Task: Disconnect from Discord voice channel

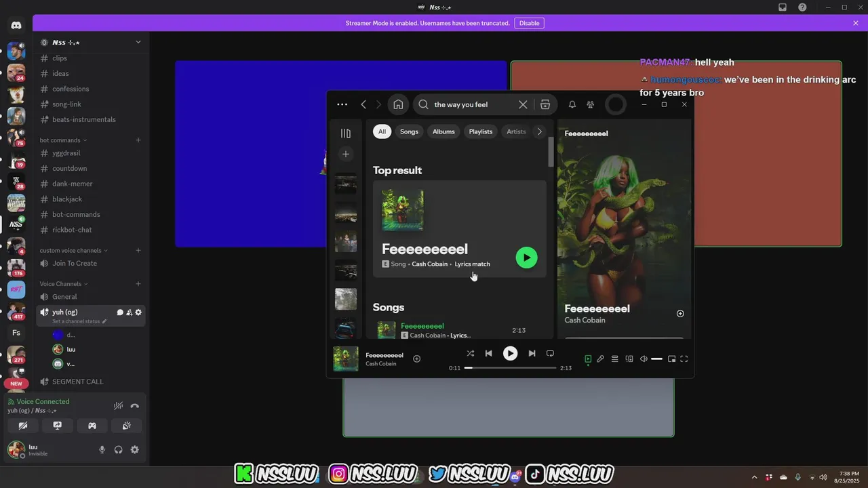Action: (x=134, y=406)
